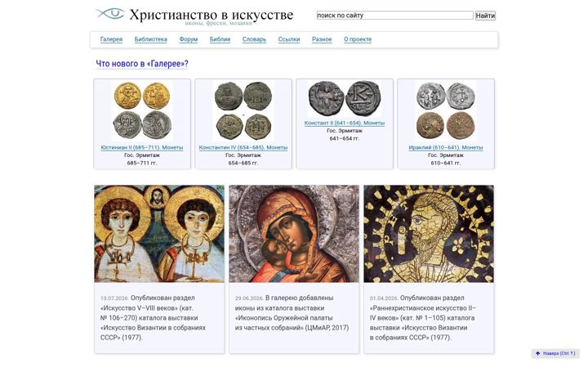Open the Юстиниан II coins thumbnail
Screen dimensions: 588x368
142,111
